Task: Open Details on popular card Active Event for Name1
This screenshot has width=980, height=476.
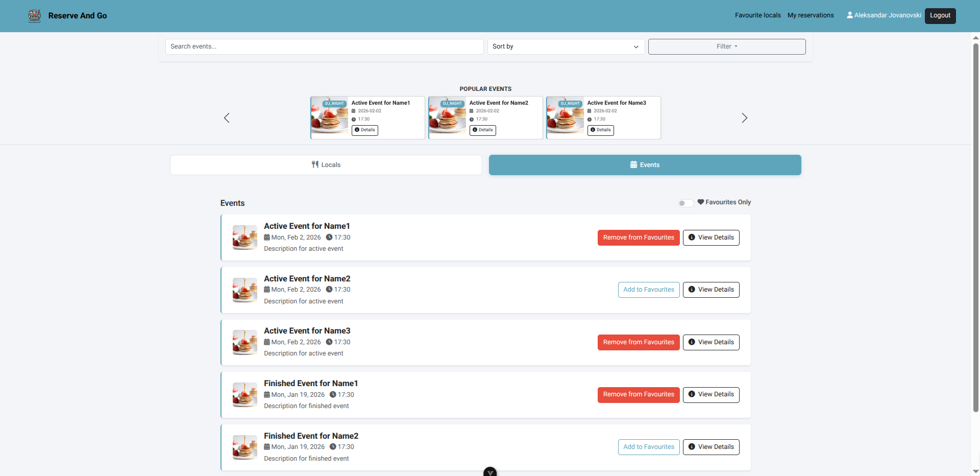Action: tap(365, 130)
